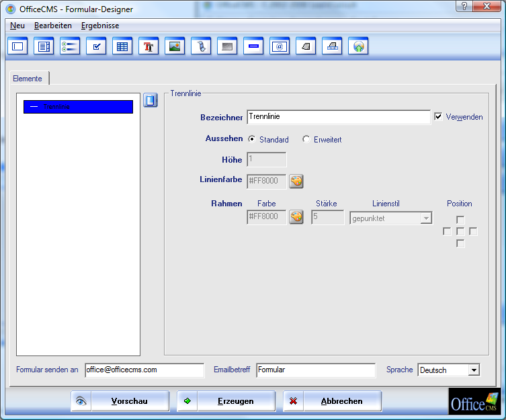
Task: Click the toolbar icon with stacked blocks
Action: coord(332,46)
